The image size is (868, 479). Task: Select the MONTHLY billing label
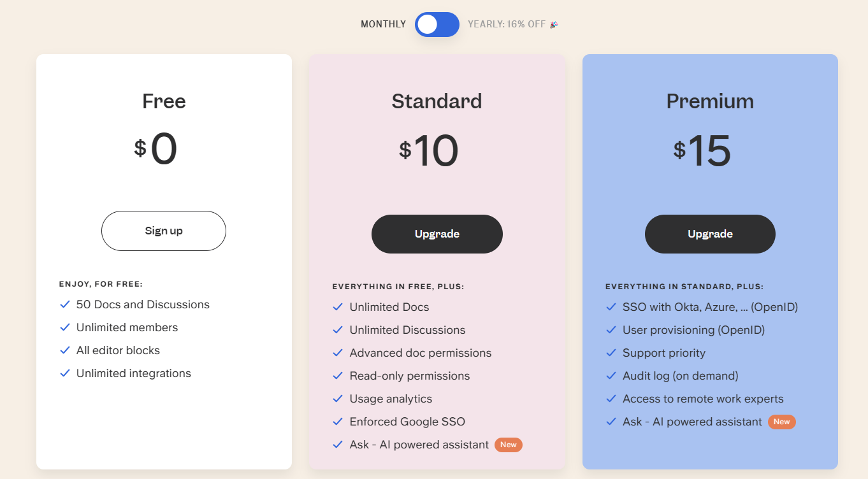[x=383, y=24]
